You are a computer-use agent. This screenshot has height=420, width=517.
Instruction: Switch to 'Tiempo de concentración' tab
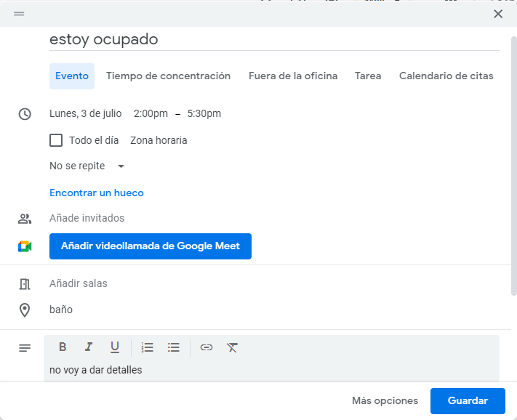click(168, 76)
